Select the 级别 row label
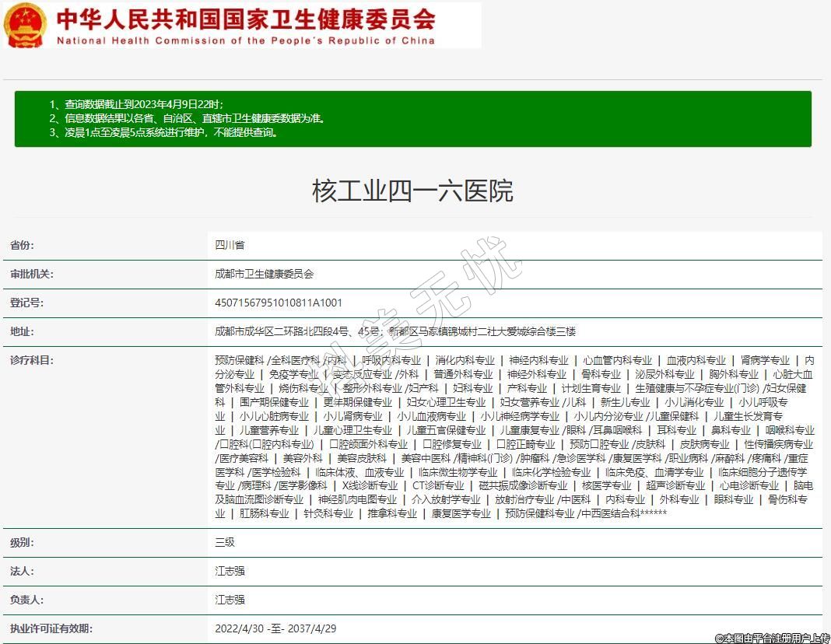 [22, 542]
